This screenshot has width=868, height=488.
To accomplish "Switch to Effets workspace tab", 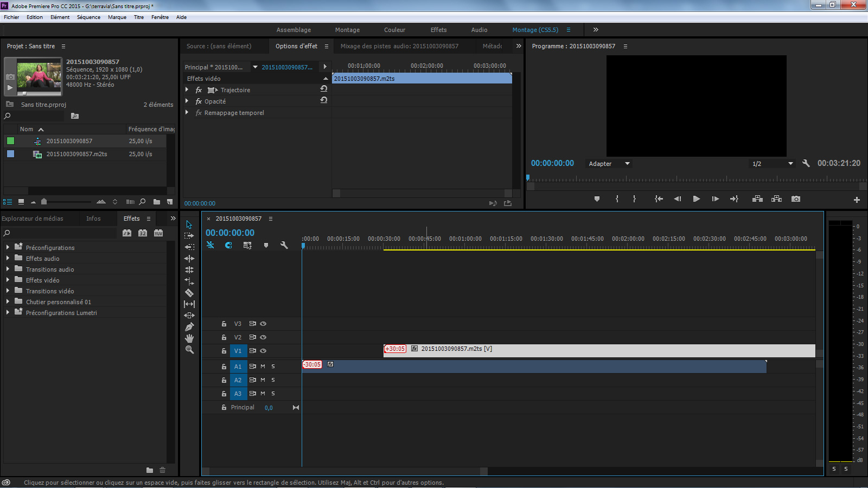I will coord(438,30).
